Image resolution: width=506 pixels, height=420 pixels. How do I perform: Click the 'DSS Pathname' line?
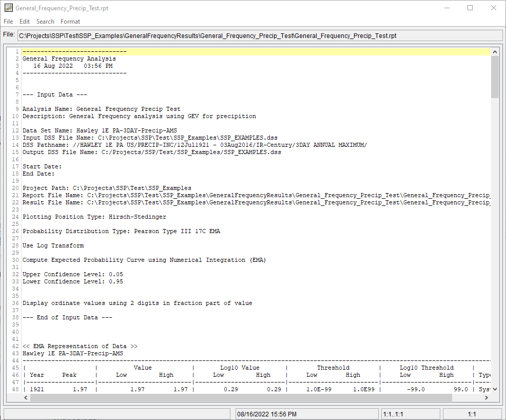point(194,145)
